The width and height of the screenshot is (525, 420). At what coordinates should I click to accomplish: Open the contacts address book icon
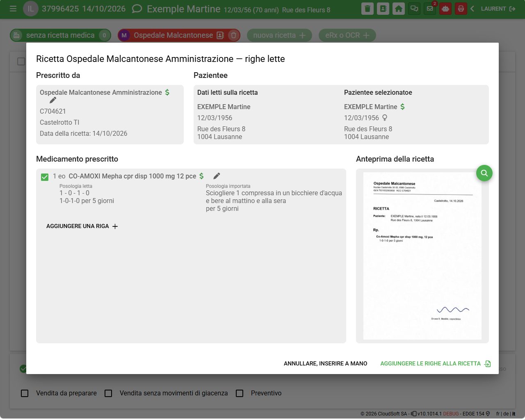pyautogui.click(x=383, y=9)
